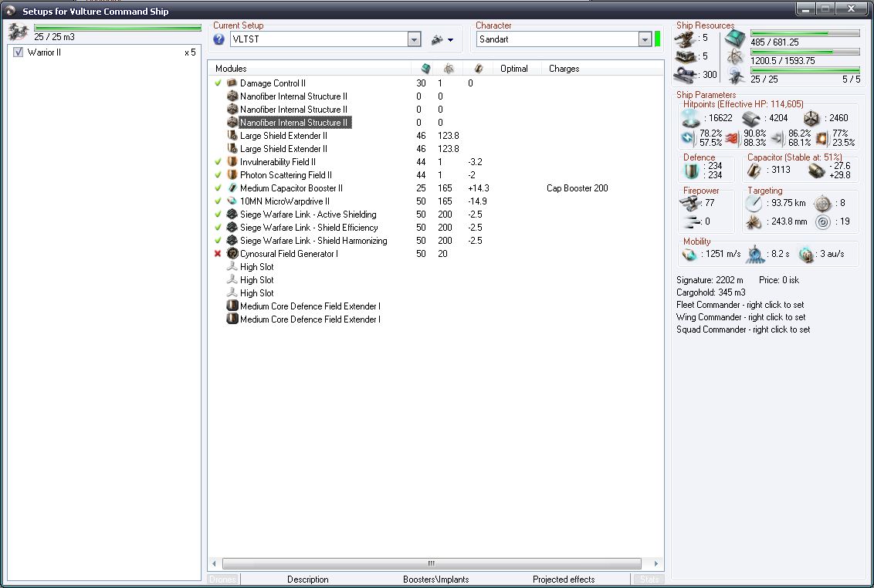Image resolution: width=874 pixels, height=588 pixels.
Task: Click the capacitor icon showing 3113
Action: (x=754, y=170)
